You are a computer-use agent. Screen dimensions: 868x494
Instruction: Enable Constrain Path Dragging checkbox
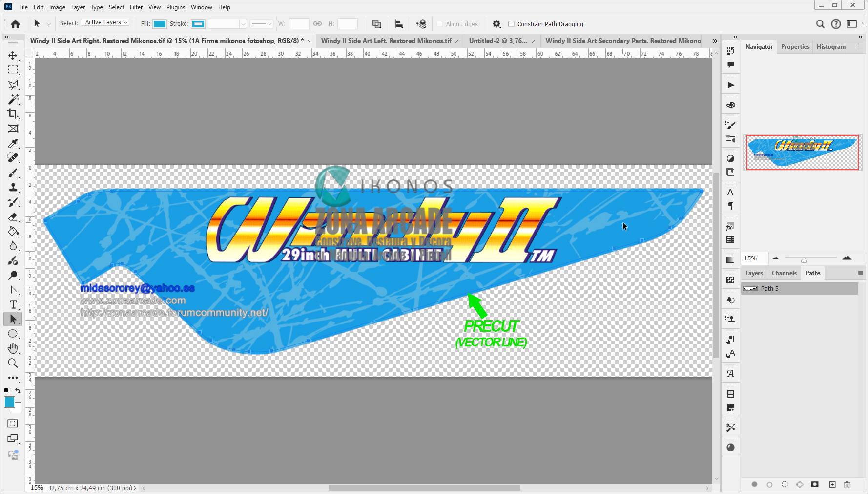tap(511, 24)
